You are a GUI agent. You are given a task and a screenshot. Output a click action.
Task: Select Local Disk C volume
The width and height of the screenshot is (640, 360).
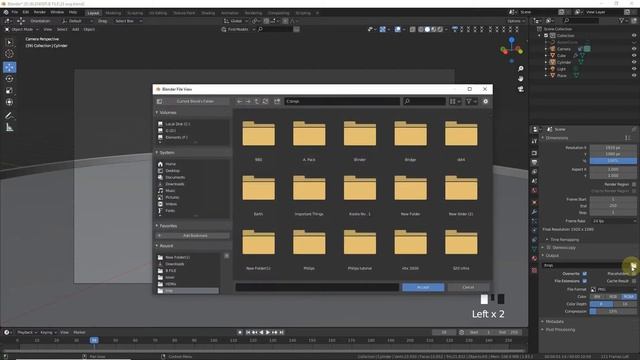pyautogui.click(x=177, y=124)
